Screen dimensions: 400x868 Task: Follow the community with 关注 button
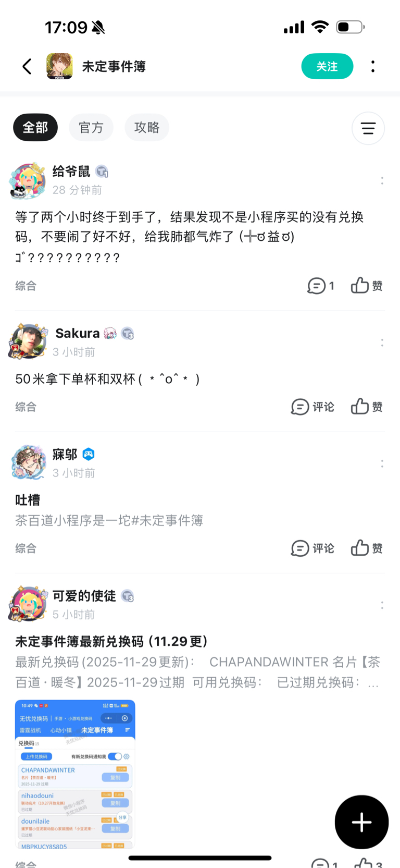(x=327, y=66)
